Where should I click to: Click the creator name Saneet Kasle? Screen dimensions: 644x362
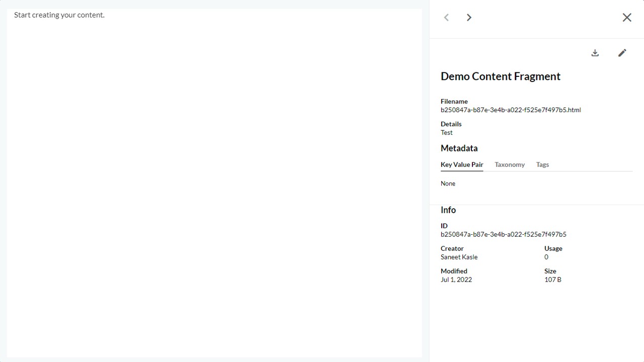pos(459,257)
